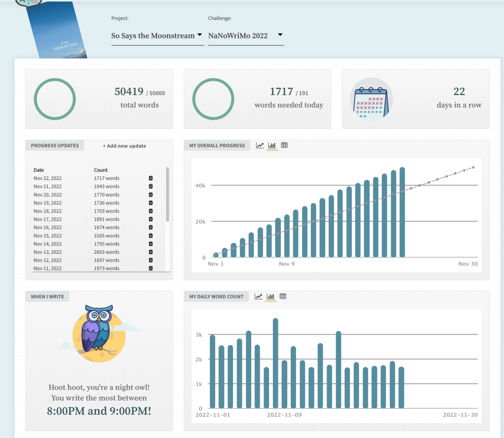Switch overall progress to bar chart view
Image resolution: width=504 pixels, height=438 pixels.
(x=272, y=145)
